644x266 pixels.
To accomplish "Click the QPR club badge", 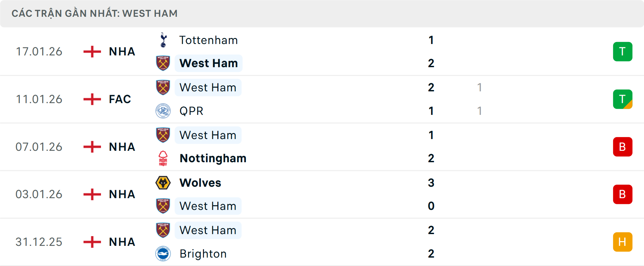I will 163,111.
